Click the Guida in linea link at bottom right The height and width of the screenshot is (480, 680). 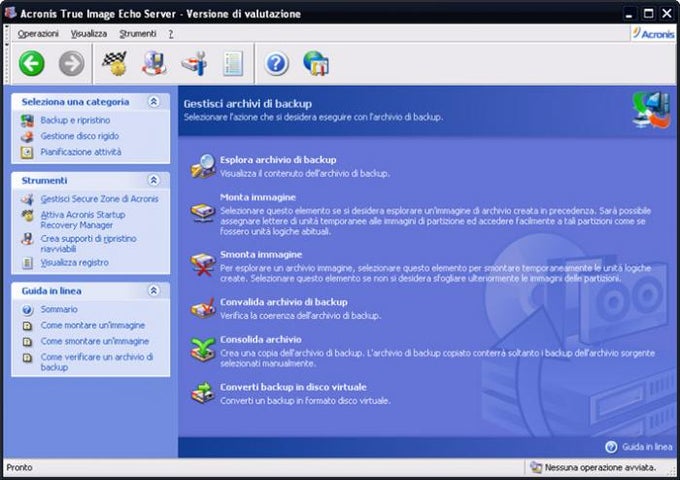647,447
